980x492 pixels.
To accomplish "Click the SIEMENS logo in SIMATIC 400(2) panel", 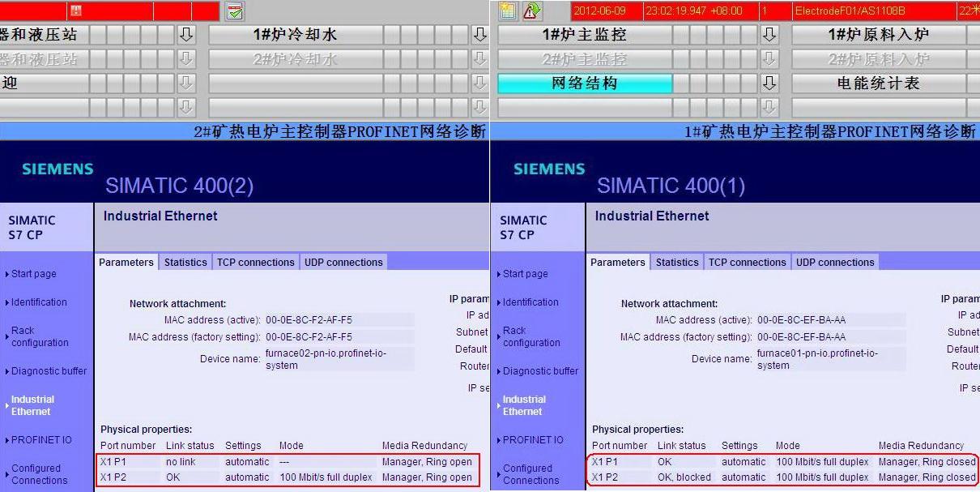I will (58, 169).
